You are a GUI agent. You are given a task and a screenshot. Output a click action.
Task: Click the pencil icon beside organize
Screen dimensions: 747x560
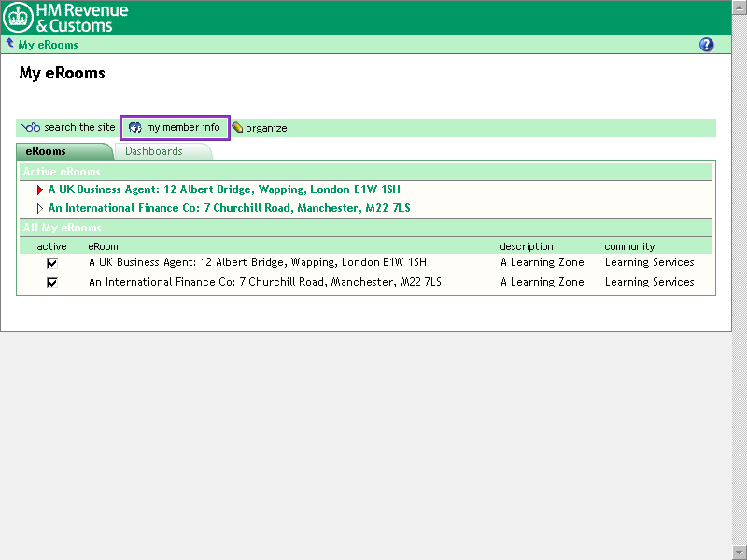[237, 128]
